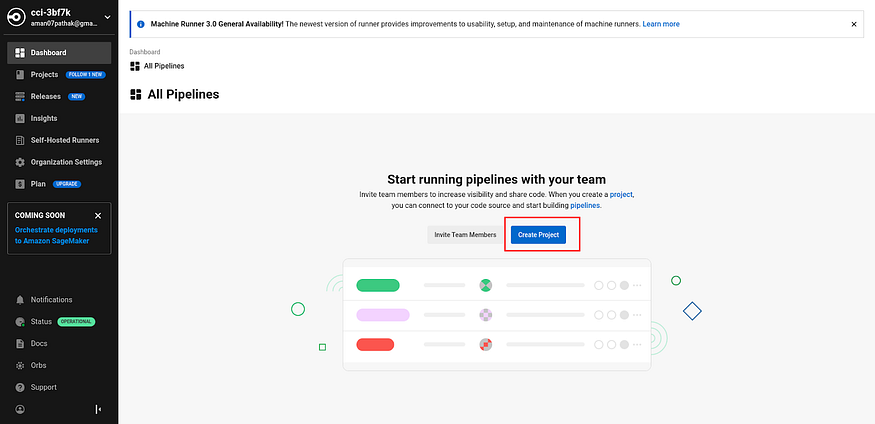Click the Plan dollar icon

tap(20, 184)
